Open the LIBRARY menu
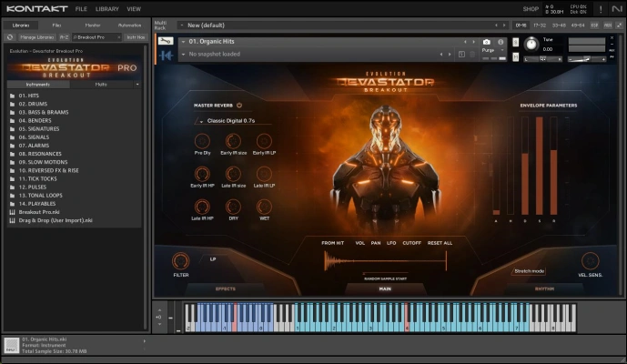This screenshot has height=364, width=627. (106, 9)
